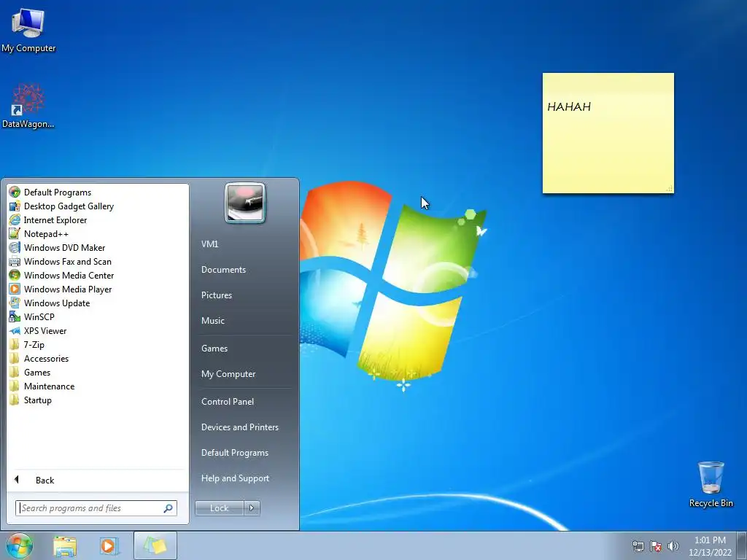Open Default Programs in the right Start menu pane
The image size is (747, 560).
(x=234, y=453)
